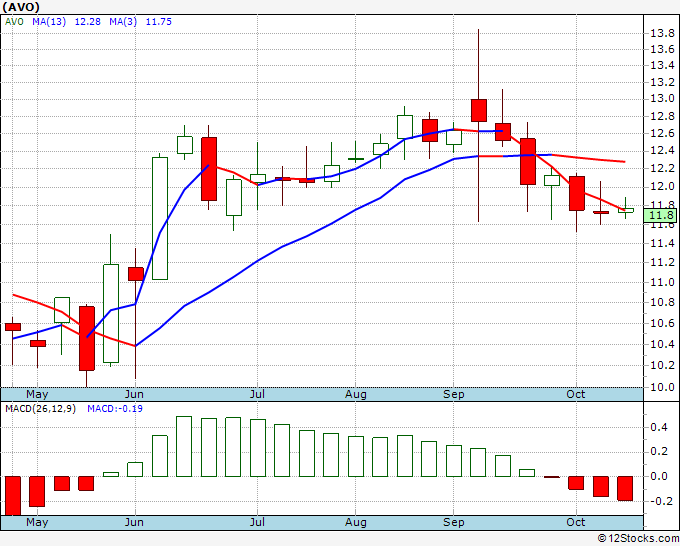Select the Oct label under the price chart

pos(575,395)
